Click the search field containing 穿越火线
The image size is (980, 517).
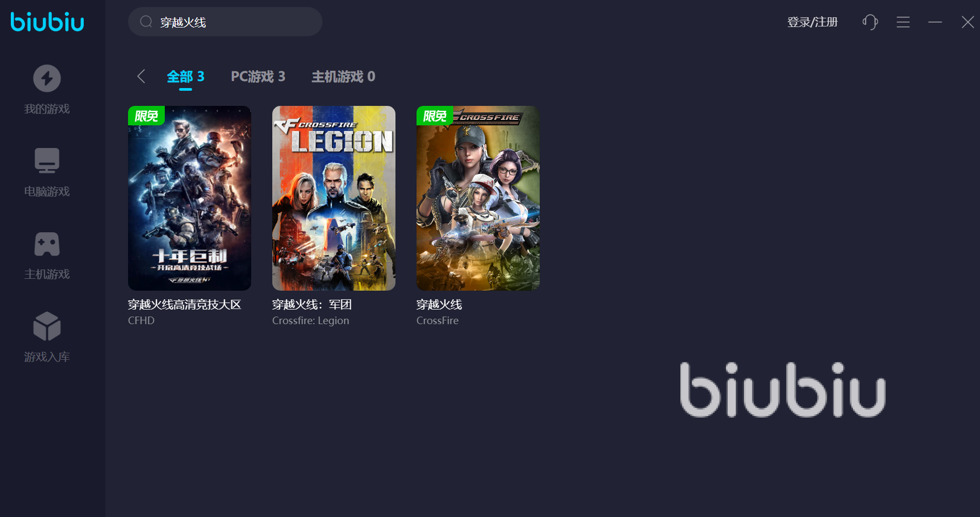(x=225, y=22)
